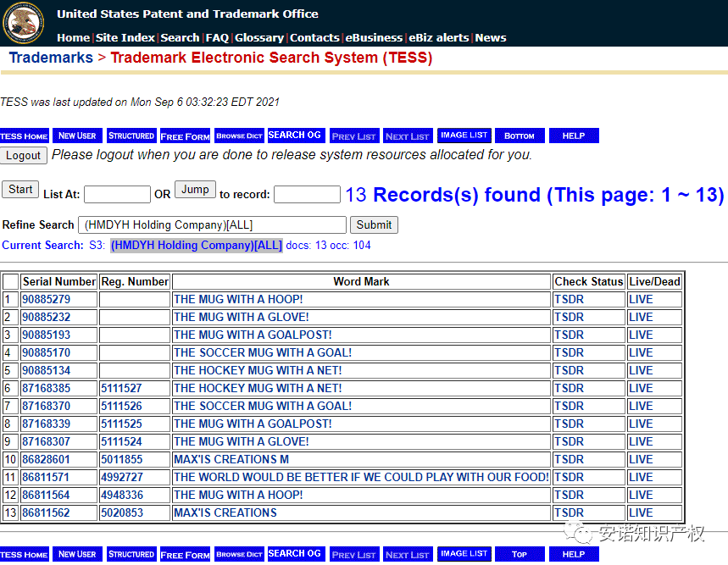Image resolution: width=728 pixels, height=565 pixels.
Task: Open eBusiness header link
Action: tap(374, 37)
